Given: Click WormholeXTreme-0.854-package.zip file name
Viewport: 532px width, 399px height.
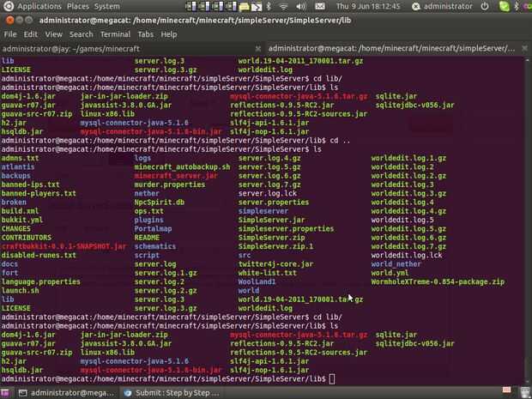Looking at the screenshot, I should coord(438,281).
